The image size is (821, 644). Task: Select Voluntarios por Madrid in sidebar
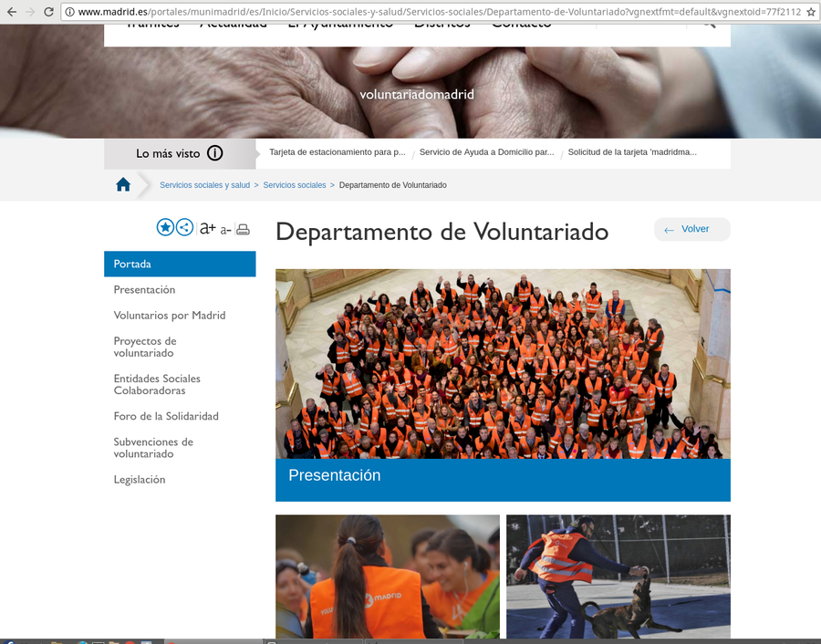(169, 316)
